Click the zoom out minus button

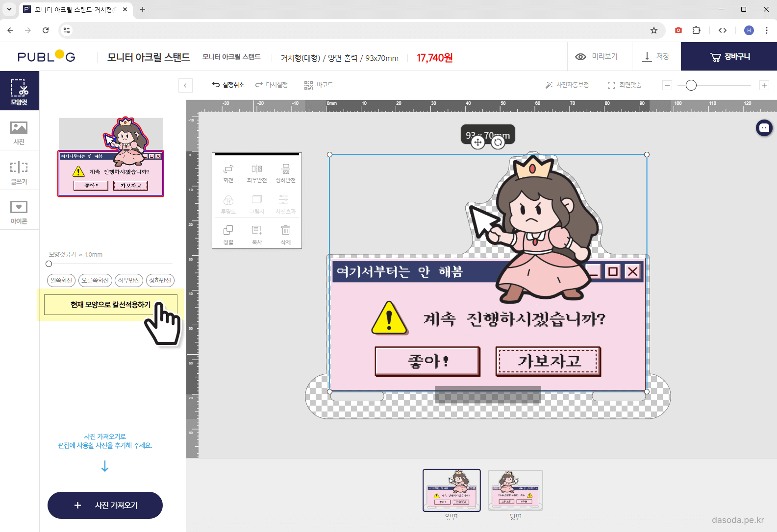pos(667,85)
